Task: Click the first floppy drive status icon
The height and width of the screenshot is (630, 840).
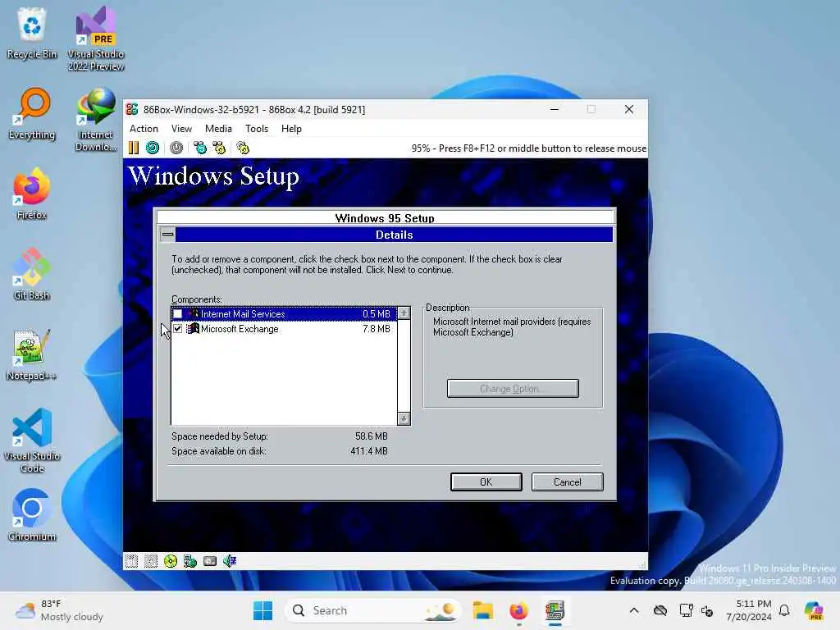Action: [131, 561]
